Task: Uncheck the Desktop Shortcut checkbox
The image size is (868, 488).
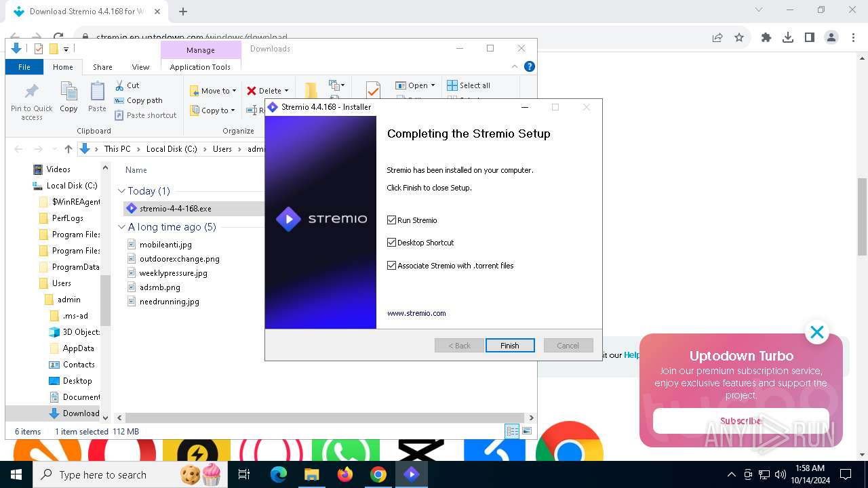Action: (x=391, y=243)
